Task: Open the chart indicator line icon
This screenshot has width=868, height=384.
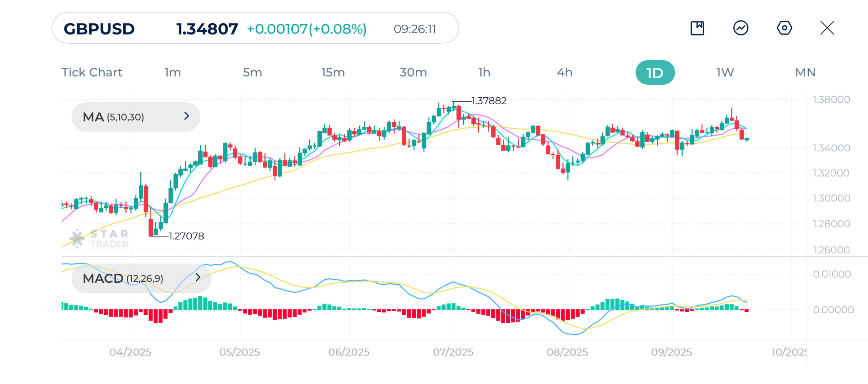Action: 741,28
